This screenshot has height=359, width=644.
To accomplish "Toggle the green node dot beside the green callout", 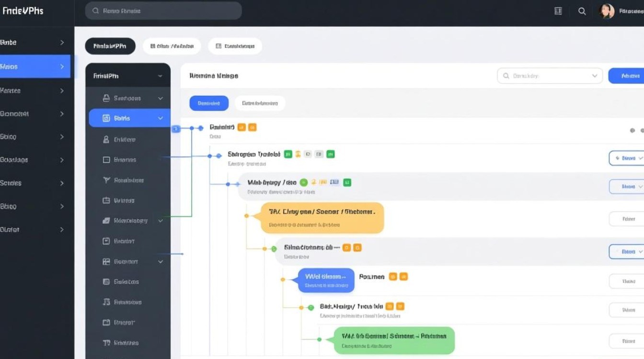I will (x=319, y=339).
